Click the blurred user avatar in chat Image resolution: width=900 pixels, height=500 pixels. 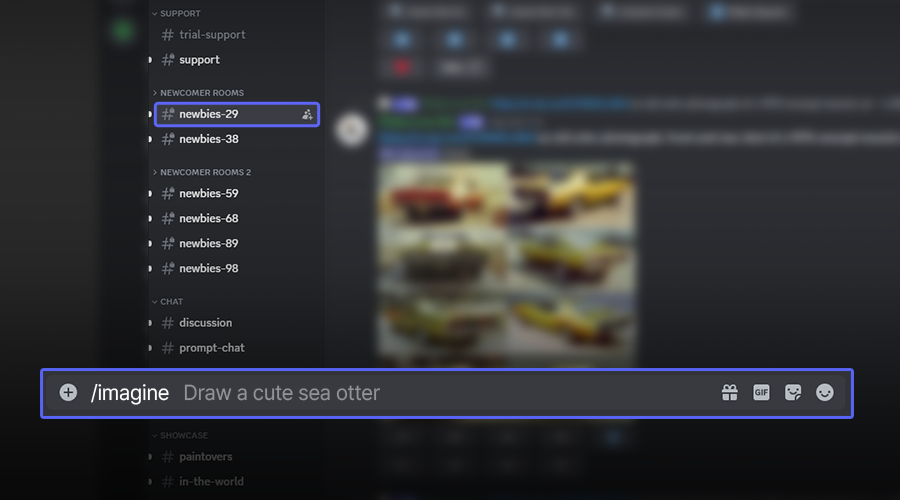[352, 130]
